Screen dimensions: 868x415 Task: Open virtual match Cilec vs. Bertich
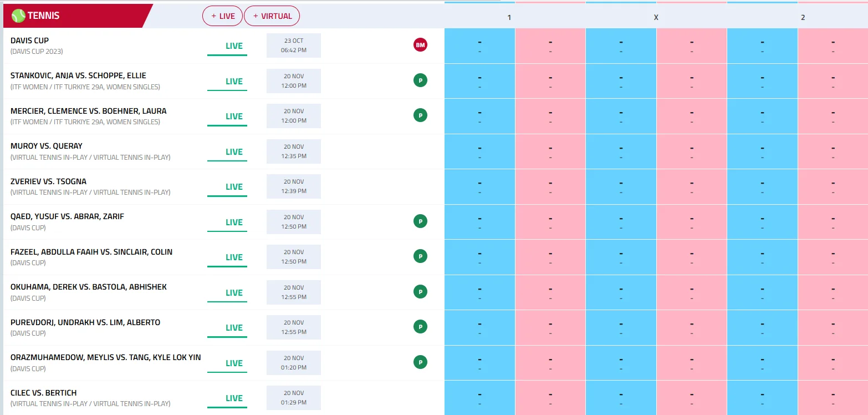pos(44,393)
